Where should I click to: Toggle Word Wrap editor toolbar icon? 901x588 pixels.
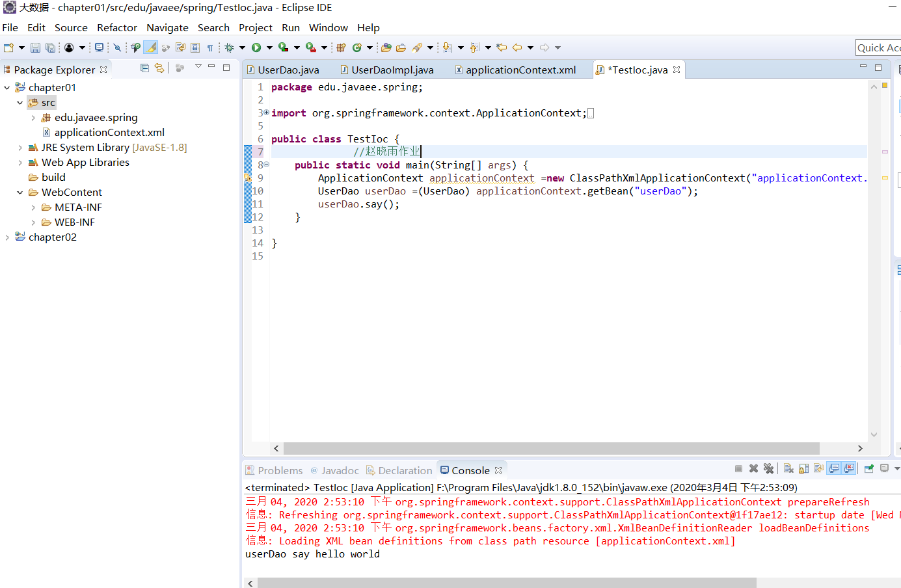tap(180, 47)
